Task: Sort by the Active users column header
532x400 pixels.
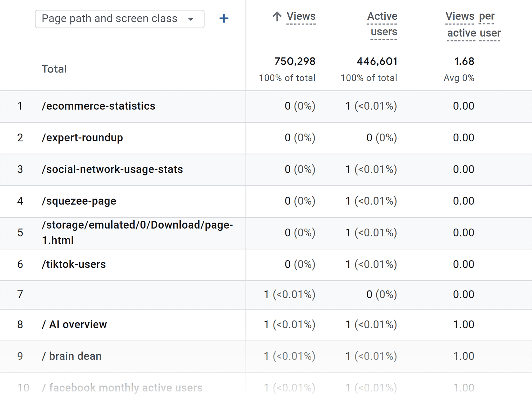Action: point(382,24)
